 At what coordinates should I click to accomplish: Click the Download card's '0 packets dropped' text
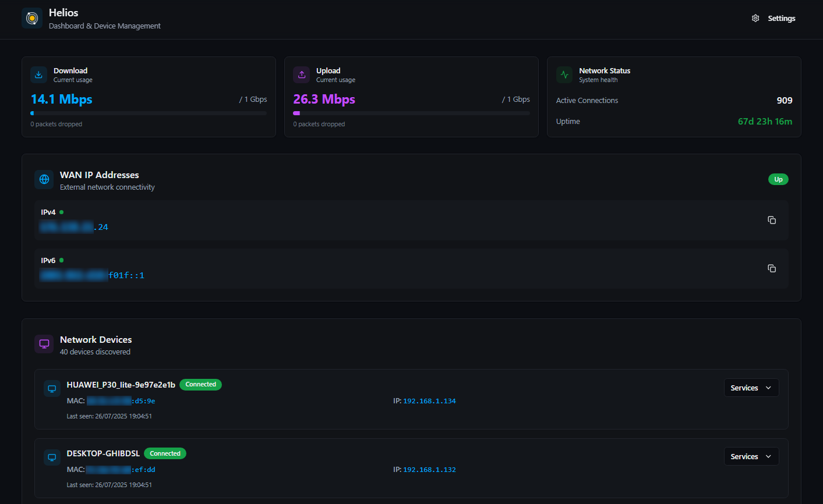click(x=56, y=124)
